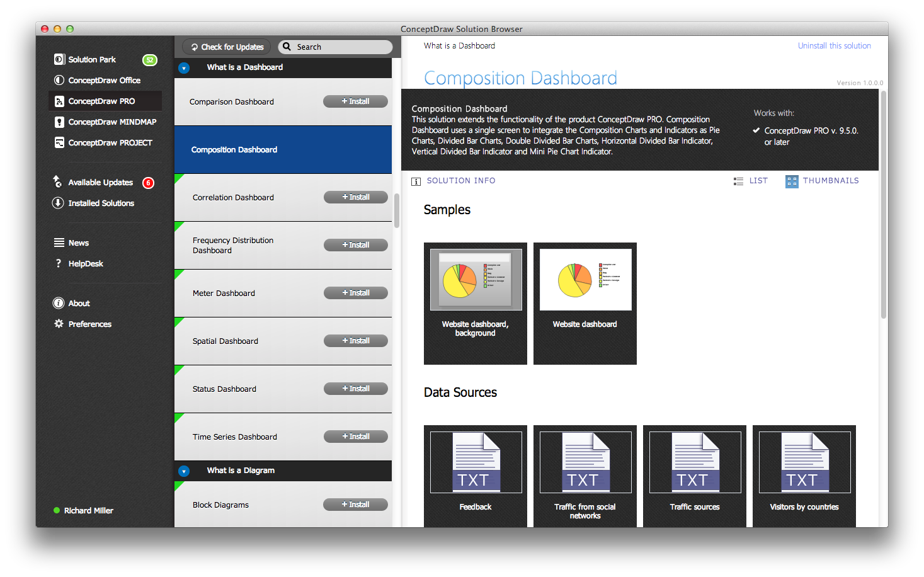Select the Composition Dashboard row

pos(283,150)
